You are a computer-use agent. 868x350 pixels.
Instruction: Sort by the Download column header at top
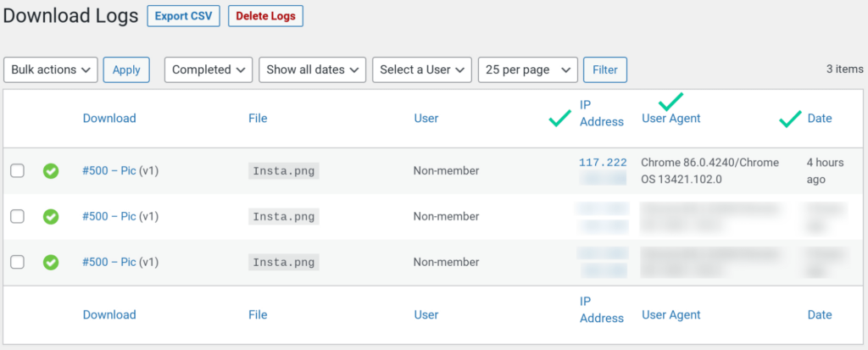click(109, 119)
